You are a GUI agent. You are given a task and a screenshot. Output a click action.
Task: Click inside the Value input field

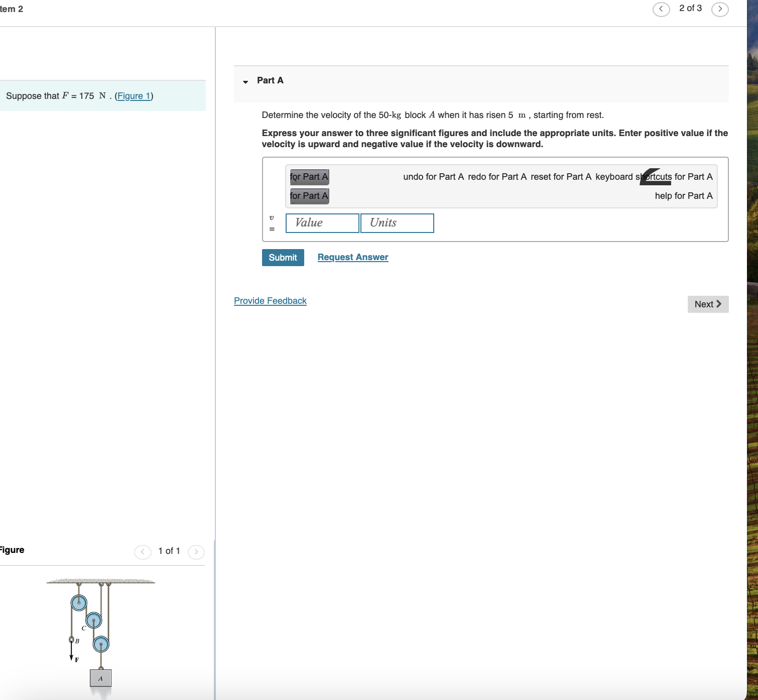tap(322, 223)
